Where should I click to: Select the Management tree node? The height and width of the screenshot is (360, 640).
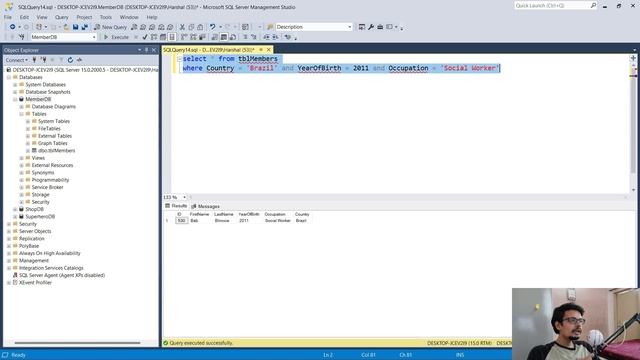[33, 260]
